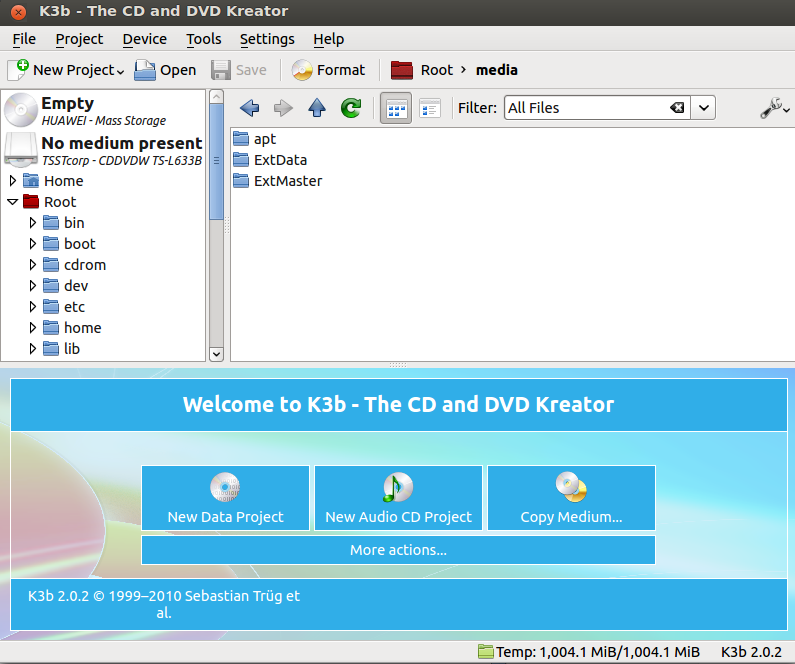Image resolution: width=795 pixels, height=664 pixels.
Task: Open the Device menu
Action: (x=144, y=39)
